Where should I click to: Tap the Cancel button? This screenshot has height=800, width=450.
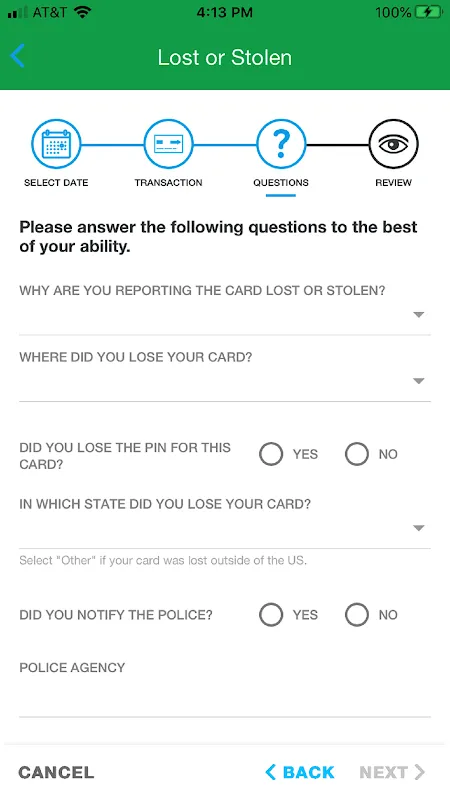(x=56, y=772)
